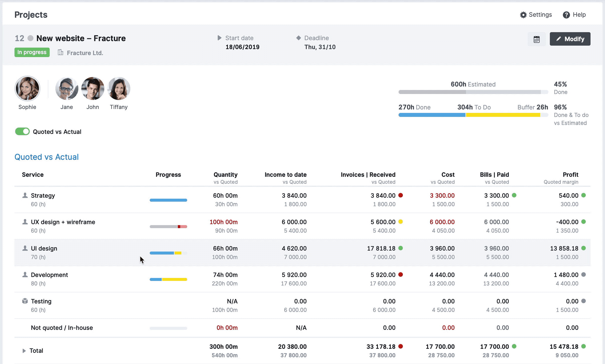Click the UX design red overrun progress bar

168,227
